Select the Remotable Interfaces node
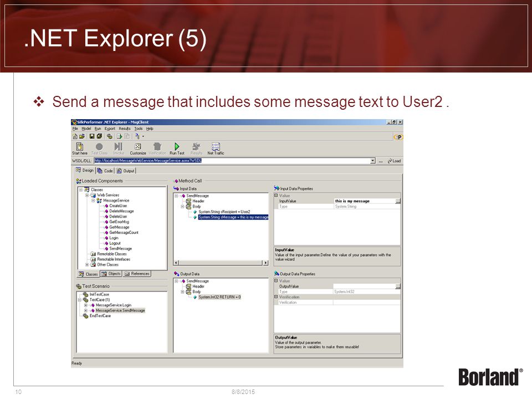The image size is (532, 399). click(114, 259)
